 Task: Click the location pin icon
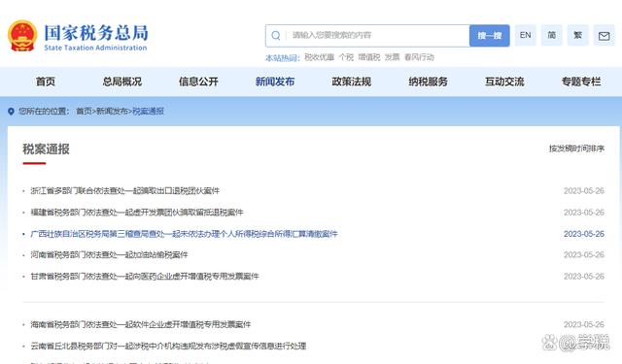pyautogui.click(x=11, y=112)
